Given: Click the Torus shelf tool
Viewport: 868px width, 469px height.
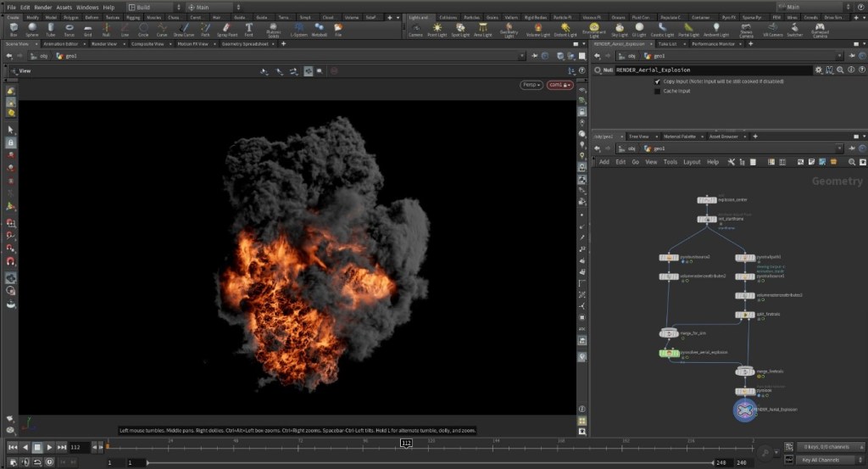Looking at the screenshot, I should point(70,30).
